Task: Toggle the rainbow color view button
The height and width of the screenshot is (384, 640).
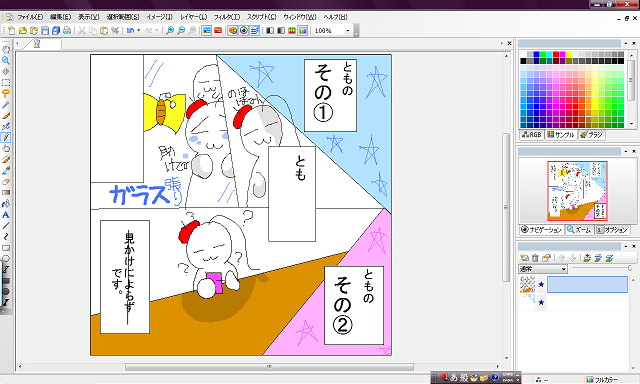Action: coord(302,31)
